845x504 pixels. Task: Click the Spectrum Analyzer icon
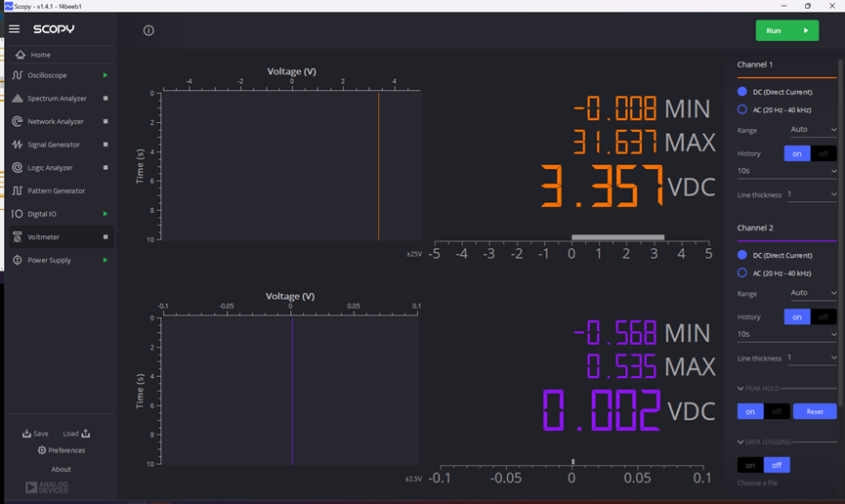click(18, 98)
